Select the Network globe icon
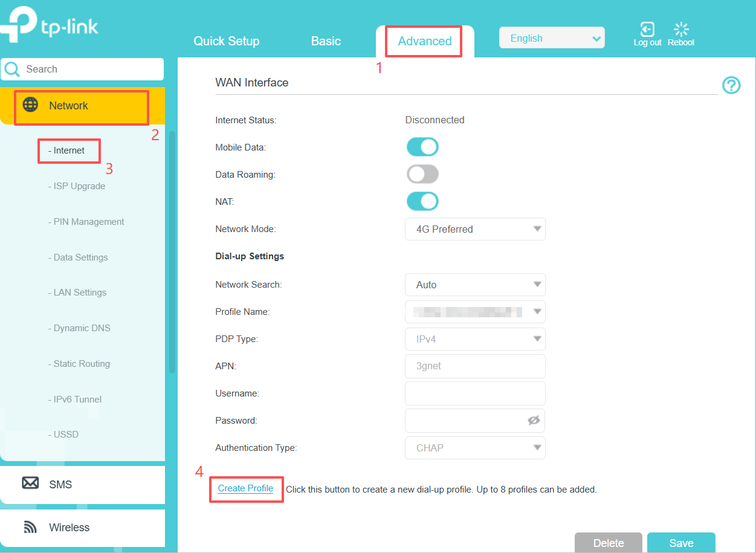 click(x=30, y=105)
